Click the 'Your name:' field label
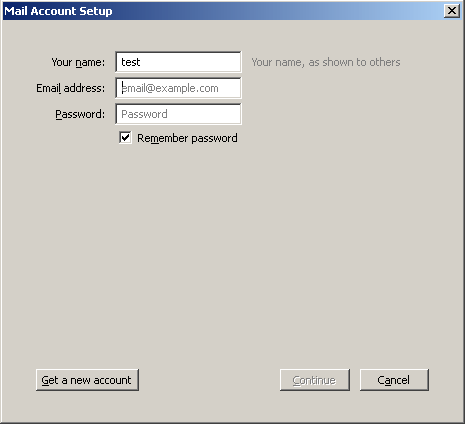This screenshot has height=424, width=466. pyautogui.click(x=78, y=62)
